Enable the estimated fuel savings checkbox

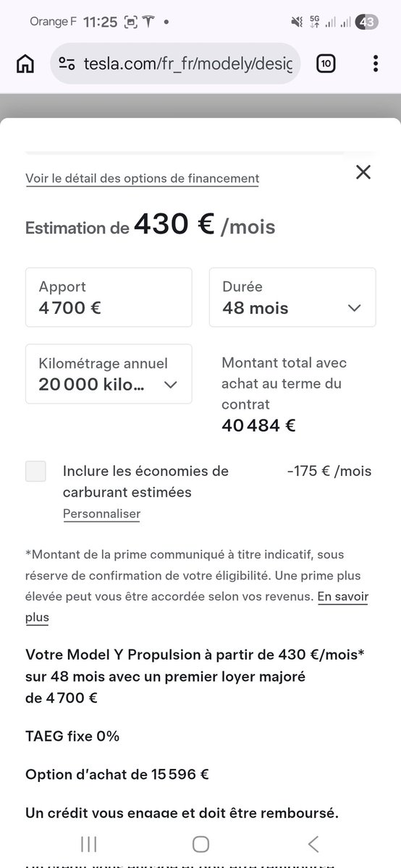[35, 471]
